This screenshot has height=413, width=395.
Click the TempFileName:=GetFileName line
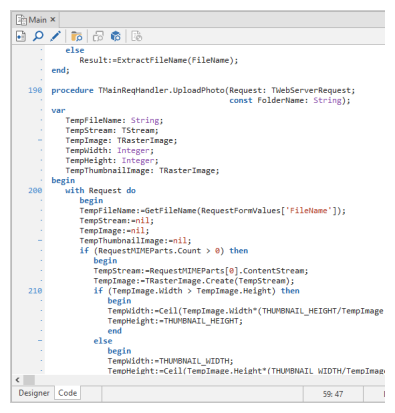(212, 211)
